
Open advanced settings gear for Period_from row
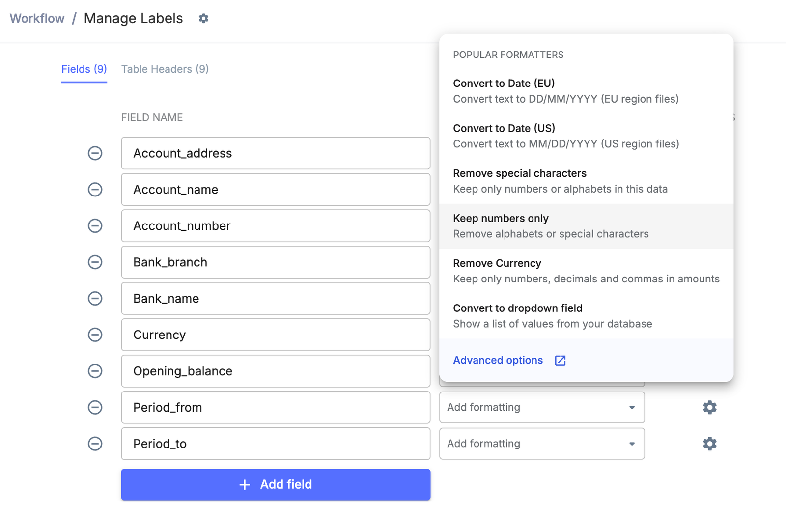[709, 407]
